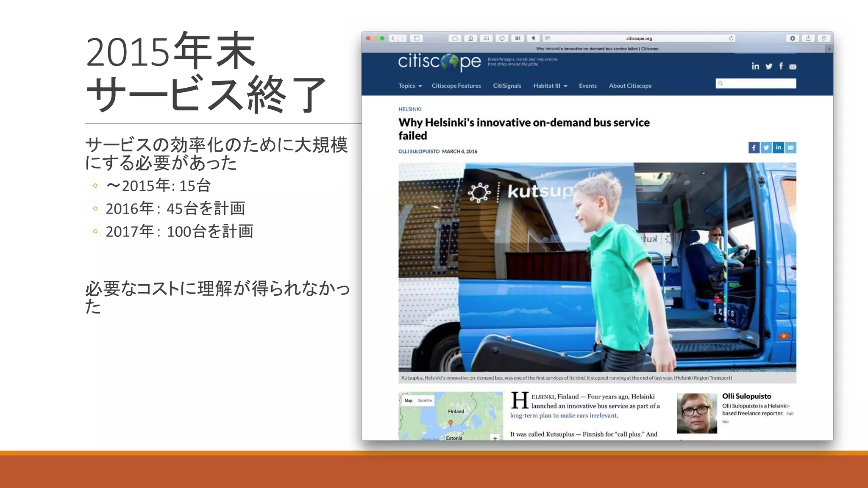Click the Evernote elephant clipper icon

click(x=533, y=38)
